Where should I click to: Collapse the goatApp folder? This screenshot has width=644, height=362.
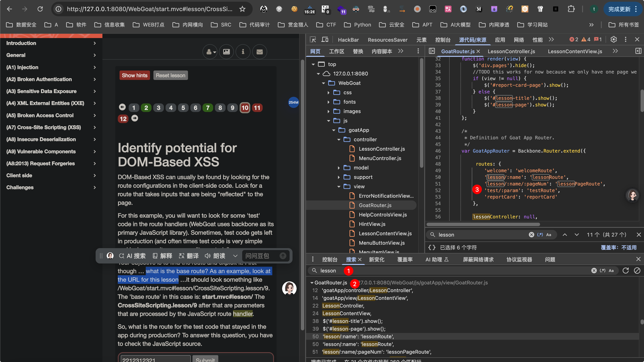click(x=334, y=130)
